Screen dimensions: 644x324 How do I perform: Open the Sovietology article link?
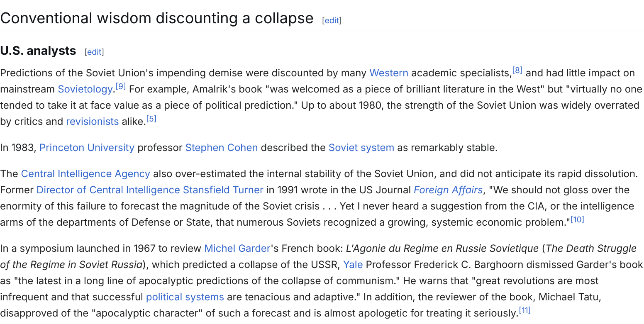(85, 89)
